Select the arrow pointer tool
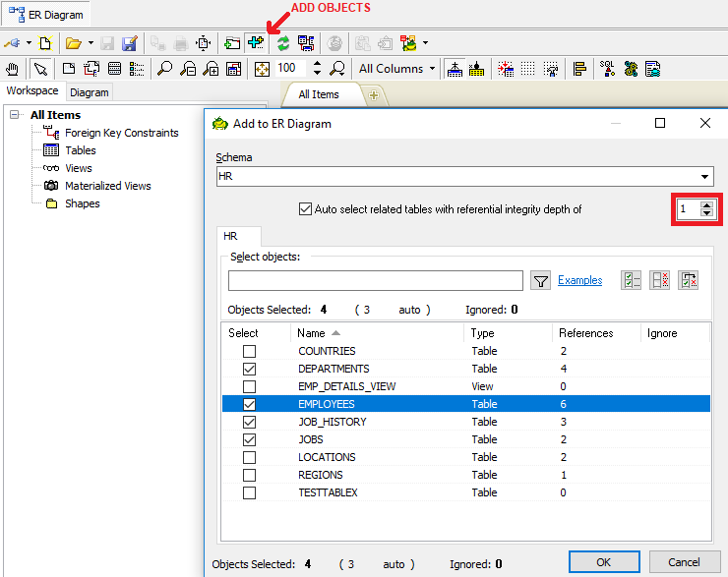728x577 pixels. coord(40,69)
